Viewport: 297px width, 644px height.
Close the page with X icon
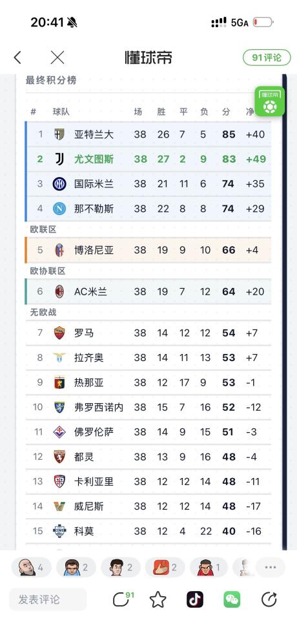pos(57,57)
